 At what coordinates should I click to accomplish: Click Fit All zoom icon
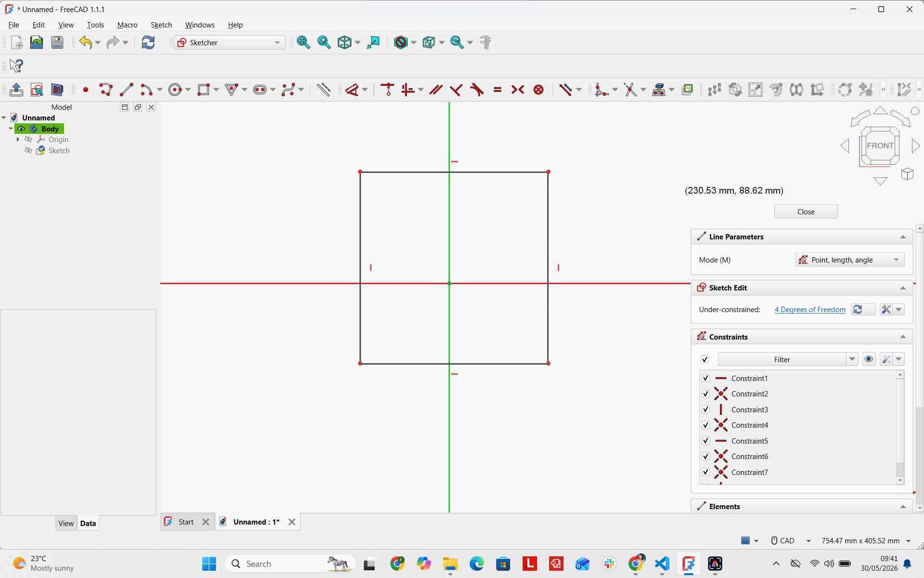(304, 42)
